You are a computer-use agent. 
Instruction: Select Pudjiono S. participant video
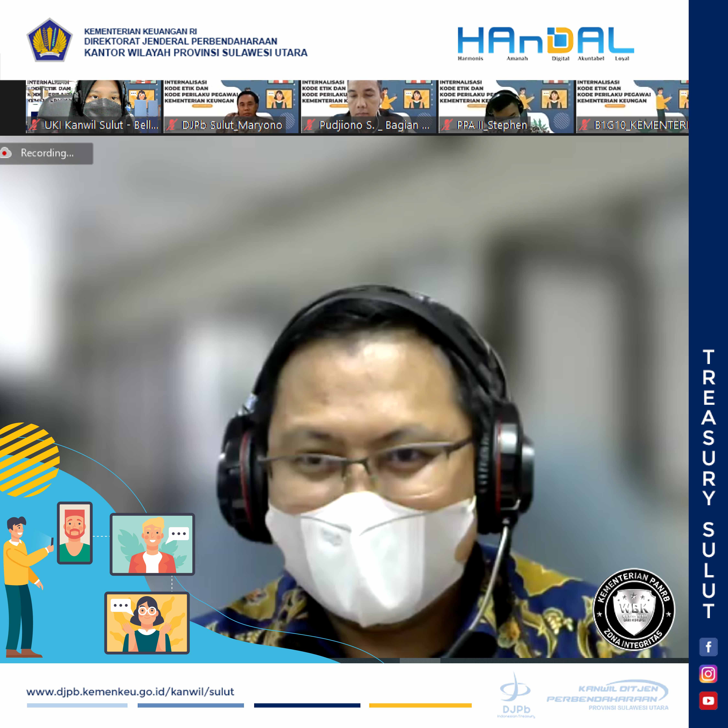(x=368, y=107)
